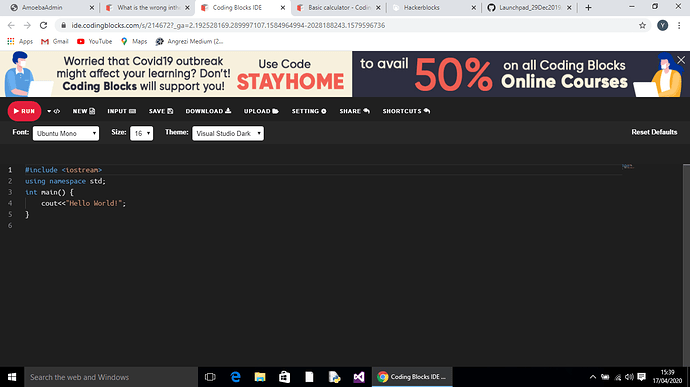This screenshot has height=387, width=690.
Task: Show hidden system tray icons
Action: point(593,377)
